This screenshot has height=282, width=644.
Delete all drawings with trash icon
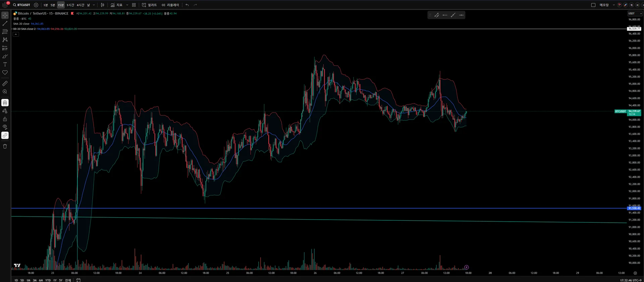(5, 146)
